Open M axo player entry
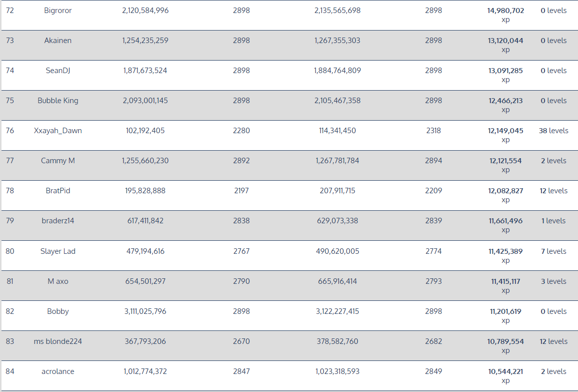 click(58, 281)
